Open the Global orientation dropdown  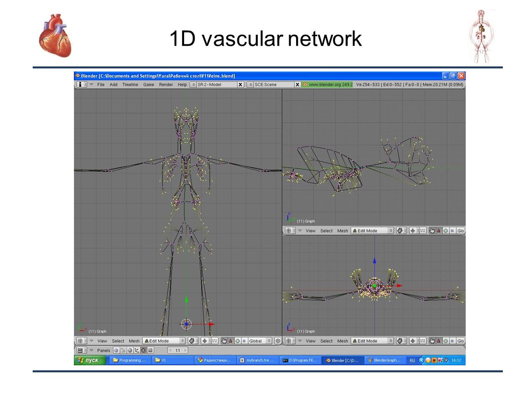click(x=260, y=341)
